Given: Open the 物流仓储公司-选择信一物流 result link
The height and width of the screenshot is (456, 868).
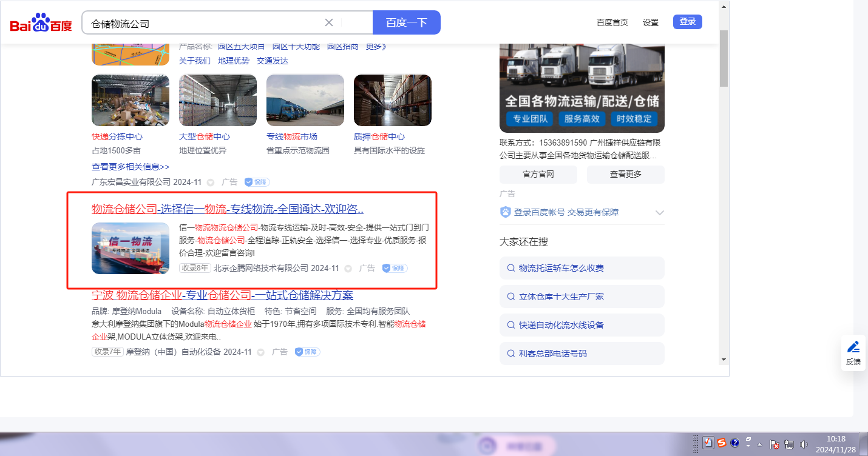Looking at the screenshot, I should 228,209.
